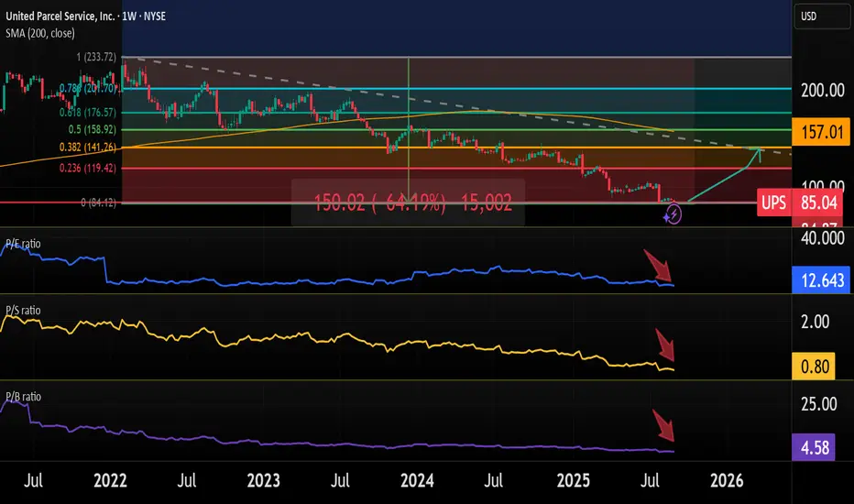Viewport: 854px width, 504px height.
Task: Select the P/S ratio pane label
Action: [x=23, y=310]
